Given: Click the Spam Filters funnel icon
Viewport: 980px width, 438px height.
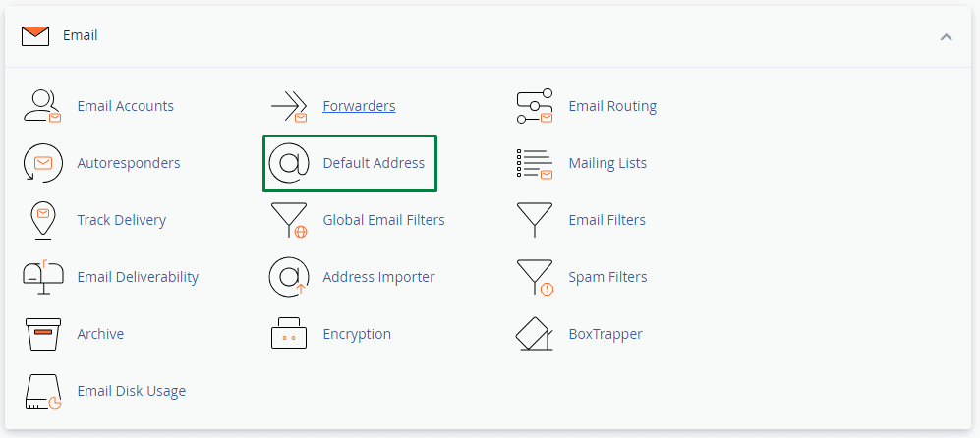Looking at the screenshot, I should [535, 277].
